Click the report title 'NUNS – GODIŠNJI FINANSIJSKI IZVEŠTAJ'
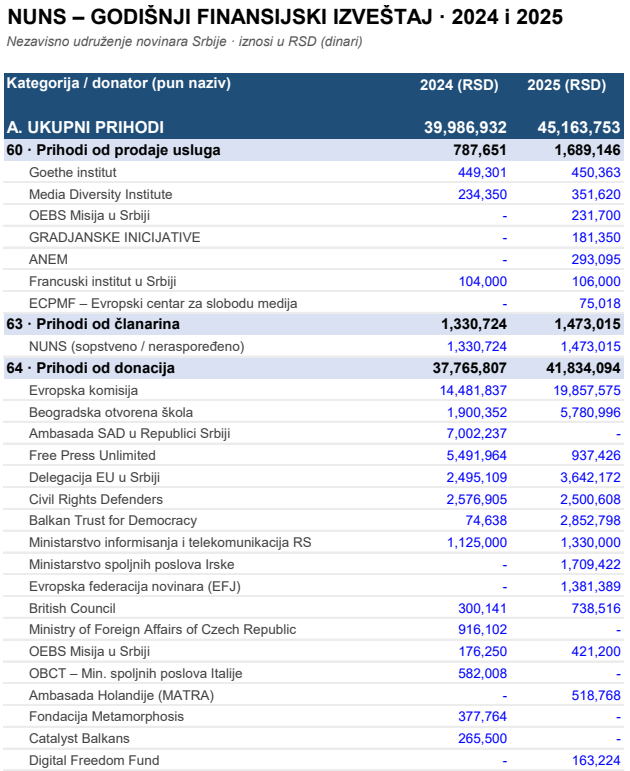Viewport: 630px width, 771px height. click(x=220, y=18)
